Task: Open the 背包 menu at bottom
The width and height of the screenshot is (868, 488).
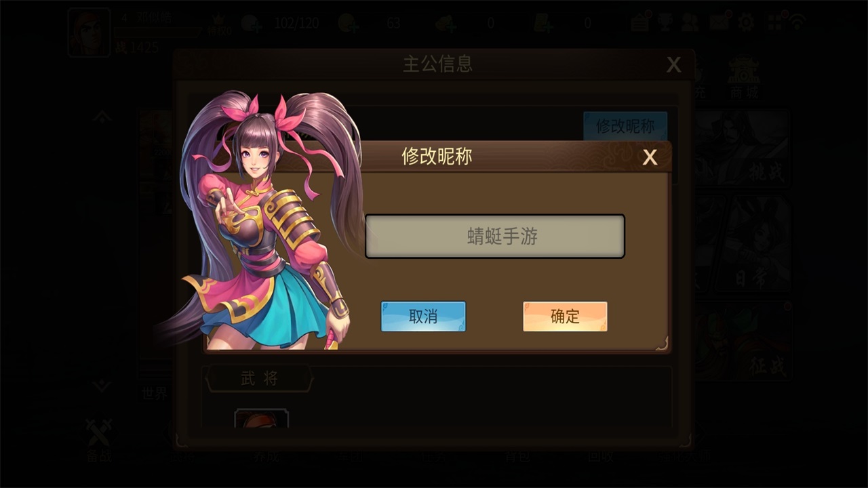Action: point(516,456)
